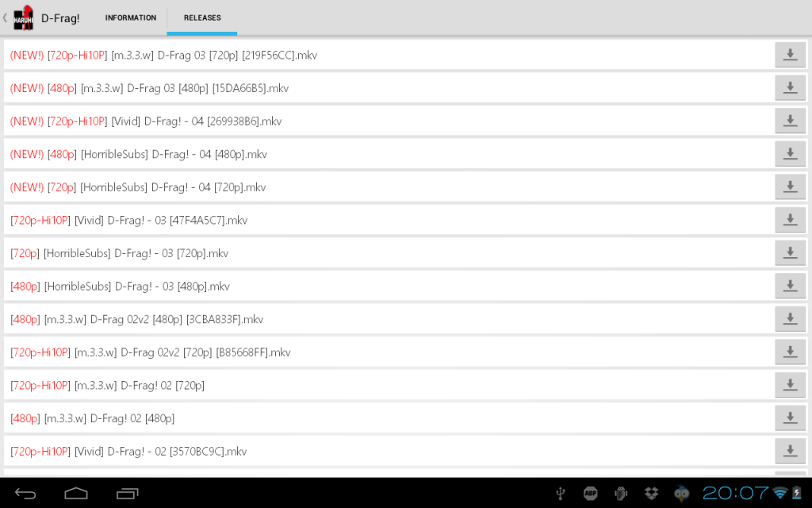This screenshot has height=508, width=812.
Task: Download D-Frag 02v2 [480p] 3CBA833F.mkv
Action: pyautogui.click(x=790, y=319)
